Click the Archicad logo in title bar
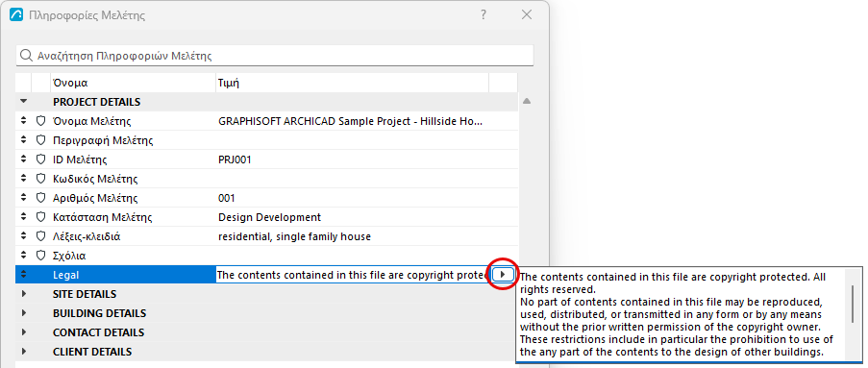This screenshot has width=868, height=368. click(x=16, y=15)
